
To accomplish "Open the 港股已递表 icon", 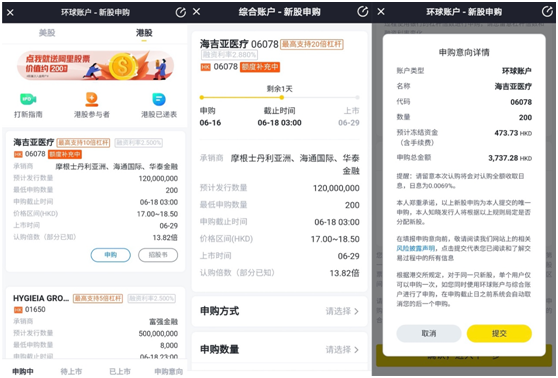I will point(159,105).
